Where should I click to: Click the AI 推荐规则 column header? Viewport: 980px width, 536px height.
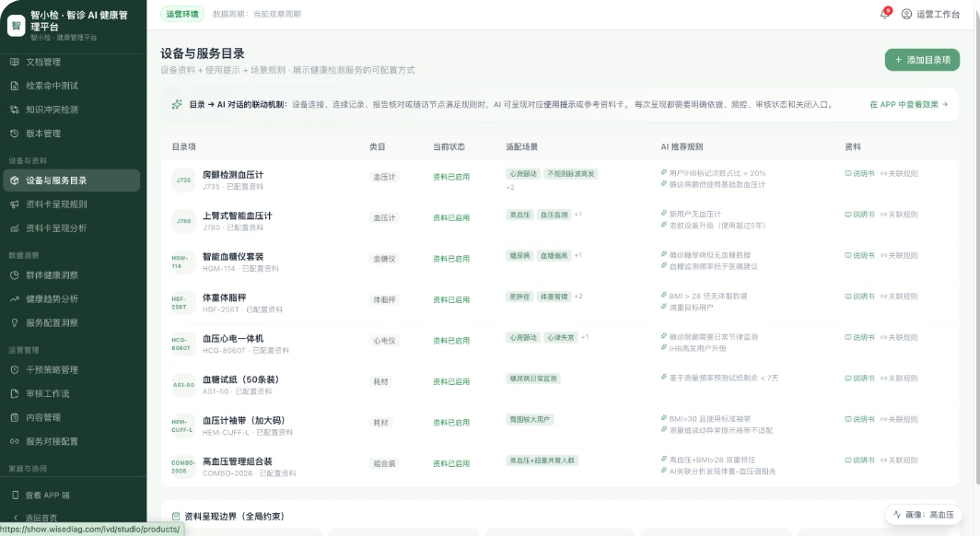pyautogui.click(x=682, y=146)
